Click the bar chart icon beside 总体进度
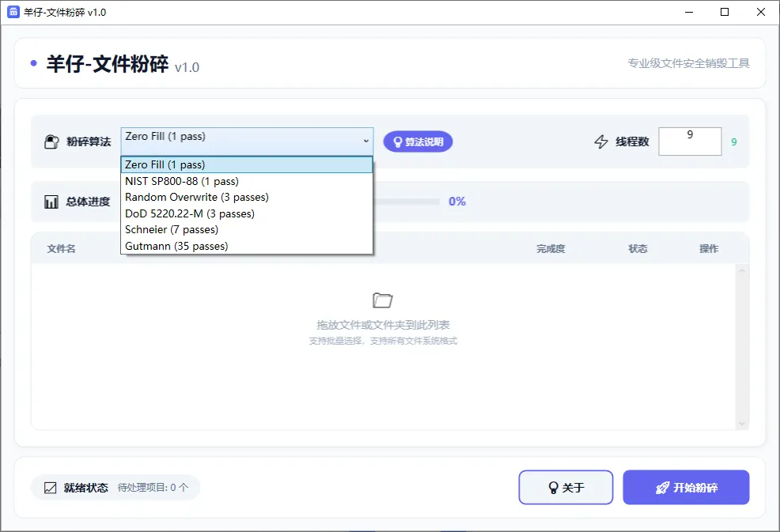The image size is (780, 532). point(52,201)
